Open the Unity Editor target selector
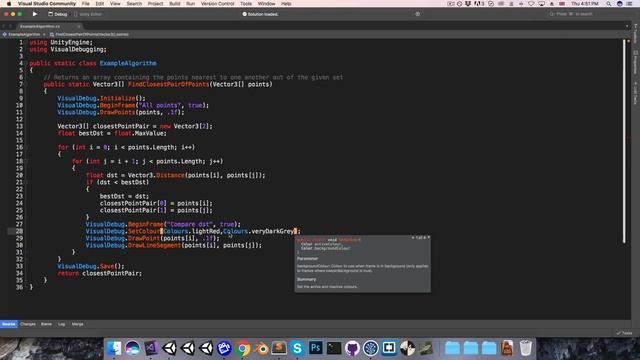The image size is (640, 360). [x=88, y=14]
